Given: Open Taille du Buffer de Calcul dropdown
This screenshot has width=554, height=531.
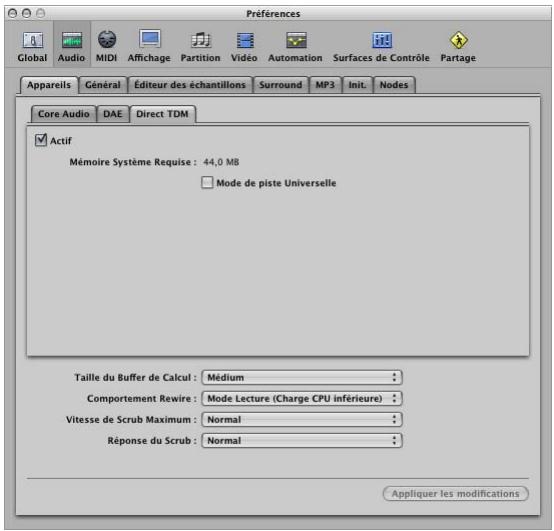Looking at the screenshot, I should [x=302, y=377].
